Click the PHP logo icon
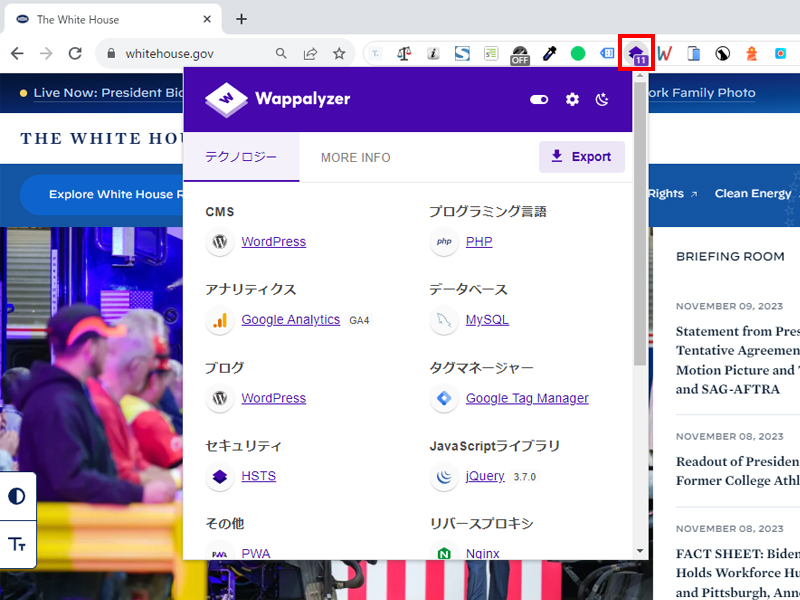Screen dimensions: 800x600 pyautogui.click(x=444, y=241)
